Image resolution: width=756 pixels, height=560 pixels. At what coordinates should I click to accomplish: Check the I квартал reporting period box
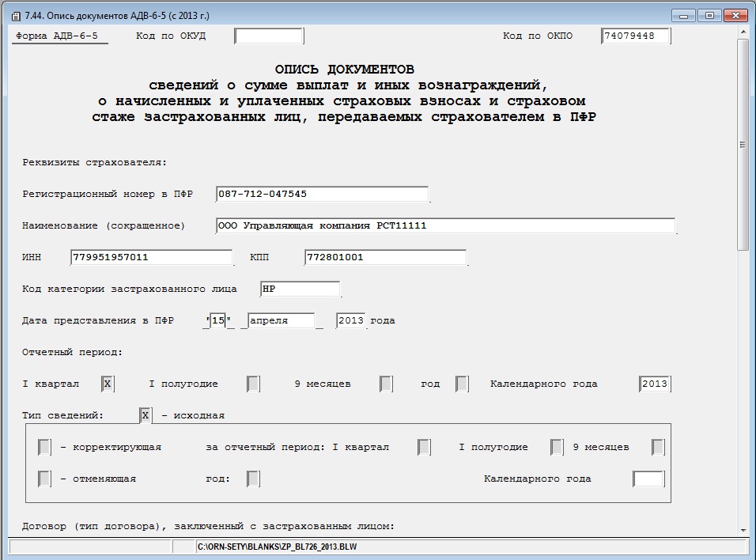click(108, 384)
